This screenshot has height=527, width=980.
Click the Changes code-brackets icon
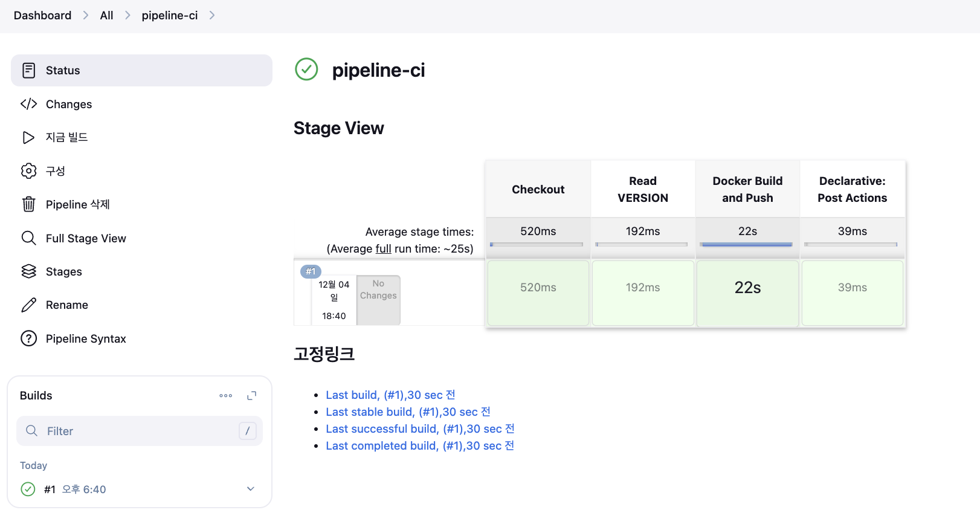[x=28, y=104]
